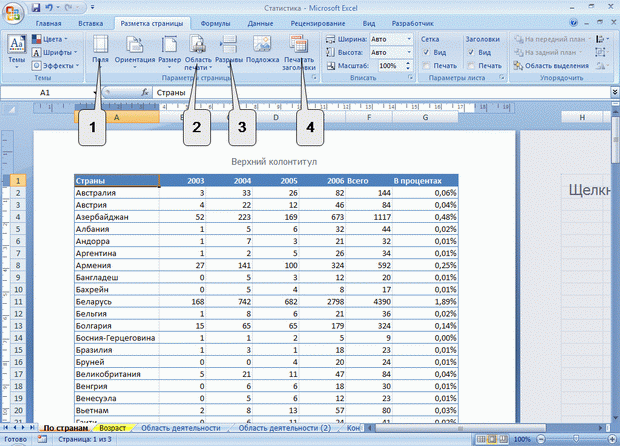Click the Office button logo
Viewport: 620px width, 446px height.
[x=13, y=13]
